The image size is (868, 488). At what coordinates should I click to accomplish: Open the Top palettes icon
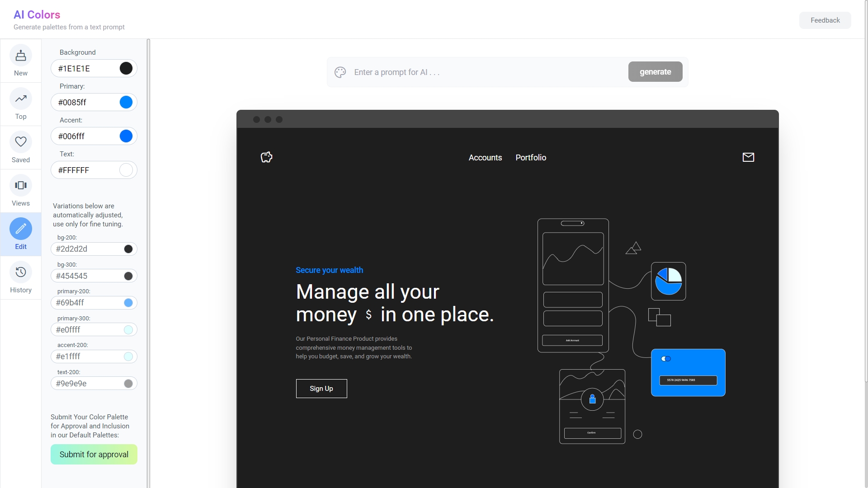point(21,99)
